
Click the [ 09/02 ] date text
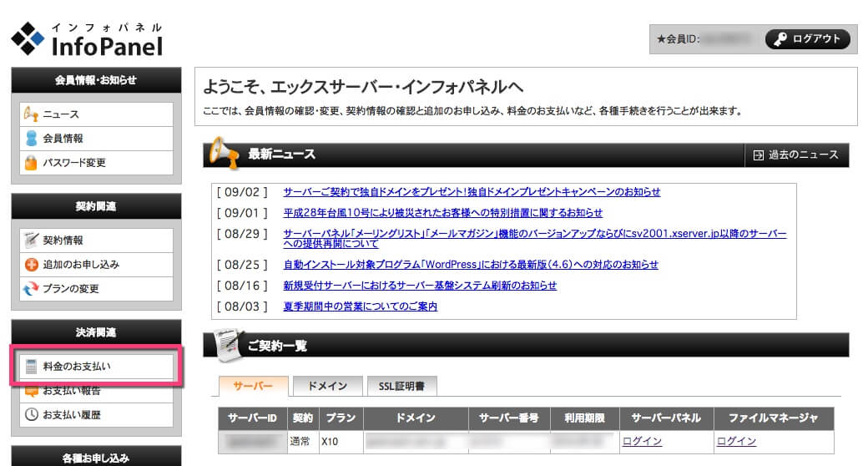pyautogui.click(x=242, y=192)
